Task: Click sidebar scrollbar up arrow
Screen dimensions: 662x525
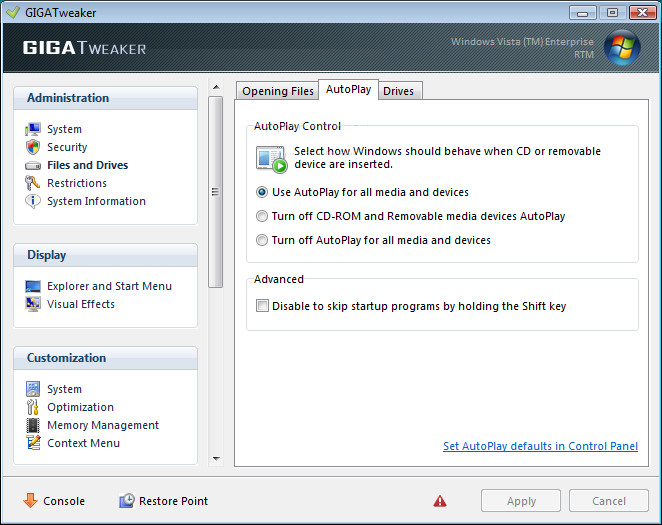Action: pos(216,87)
